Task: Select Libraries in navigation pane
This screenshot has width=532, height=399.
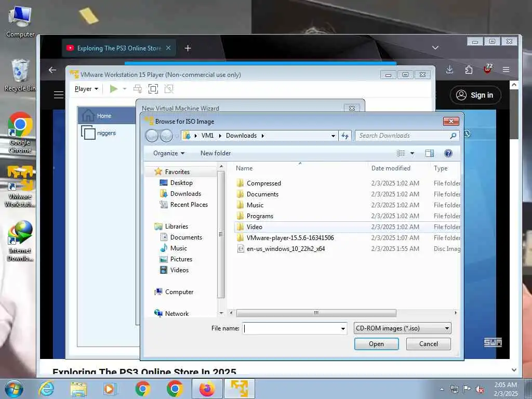Action: 177,227
